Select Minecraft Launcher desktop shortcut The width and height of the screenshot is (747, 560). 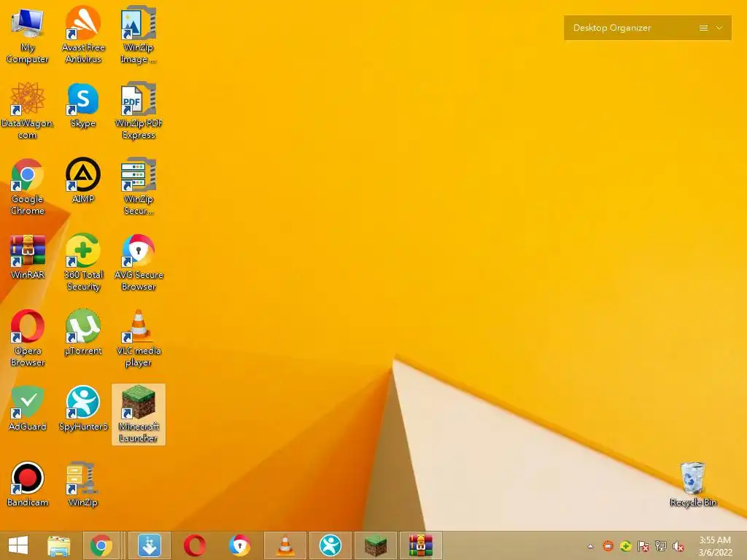(x=138, y=414)
